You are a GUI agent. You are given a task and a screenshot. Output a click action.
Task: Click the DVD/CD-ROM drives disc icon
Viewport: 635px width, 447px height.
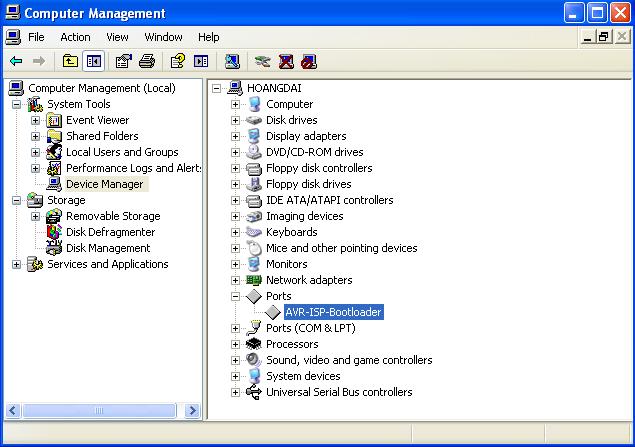point(254,152)
